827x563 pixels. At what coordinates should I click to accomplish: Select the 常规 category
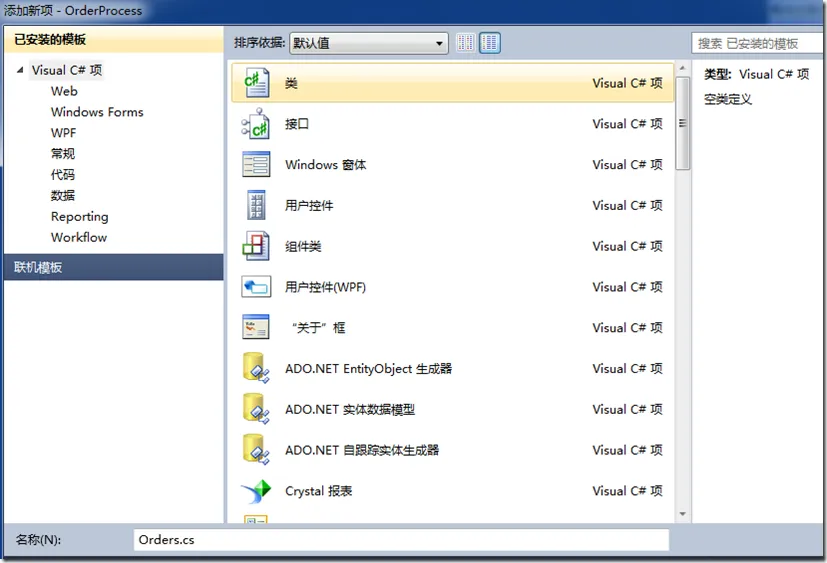click(63, 154)
